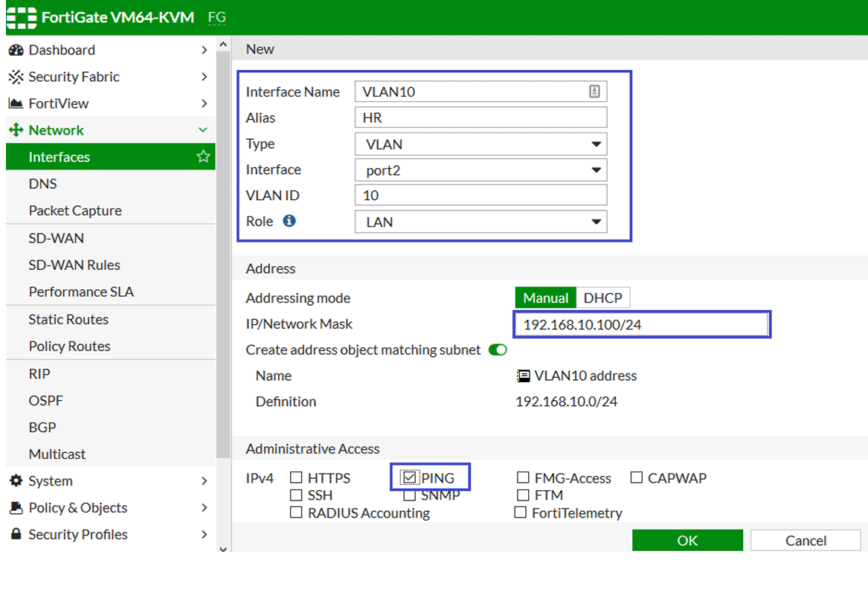Click the Role info icon
The image size is (868, 592).
click(x=289, y=221)
